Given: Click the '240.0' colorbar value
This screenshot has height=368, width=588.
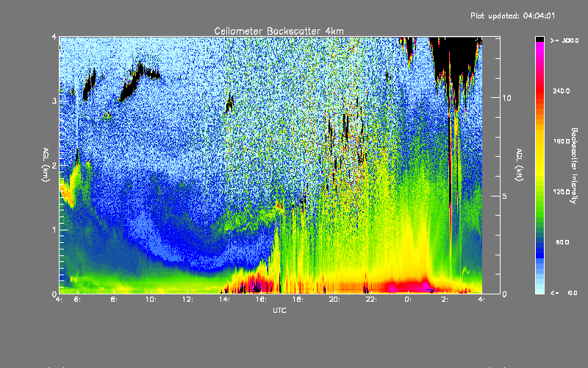Looking at the screenshot, I should (561, 91).
